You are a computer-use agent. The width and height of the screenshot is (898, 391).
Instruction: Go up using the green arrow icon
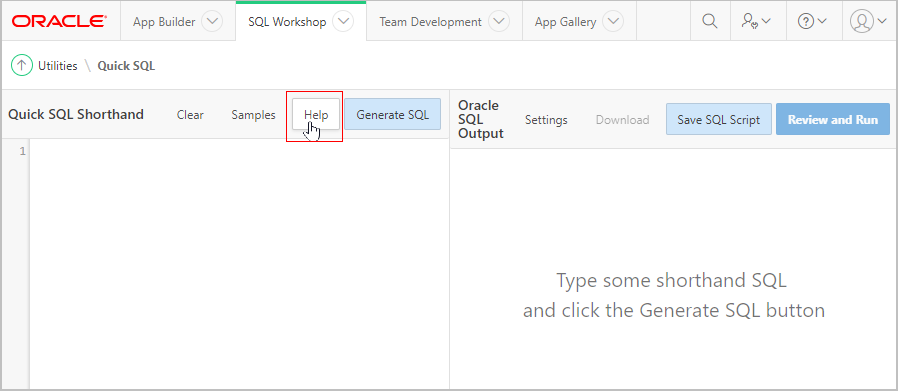[x=22, y=65]
